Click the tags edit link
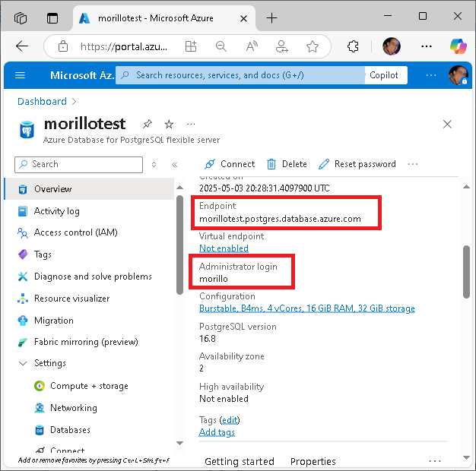 (x=230, y=420)
